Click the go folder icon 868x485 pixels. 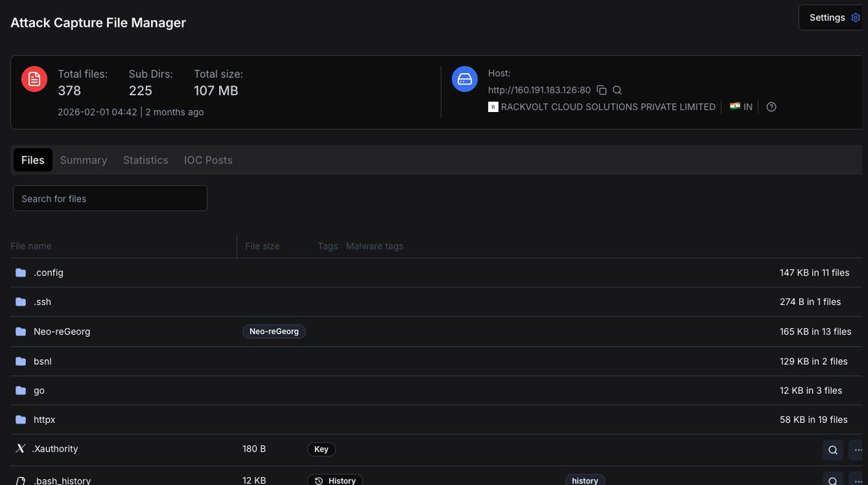point(20,390)
